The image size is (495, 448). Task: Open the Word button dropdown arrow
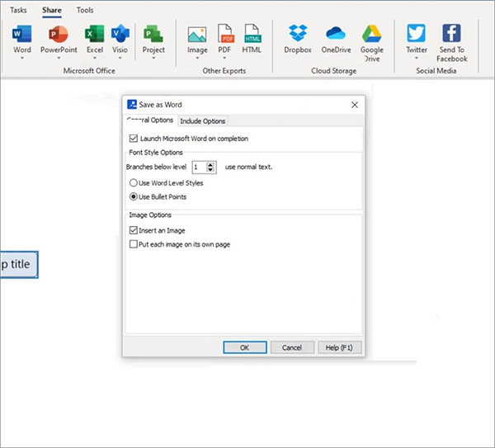pyautogui.click(x=22, y=58)
